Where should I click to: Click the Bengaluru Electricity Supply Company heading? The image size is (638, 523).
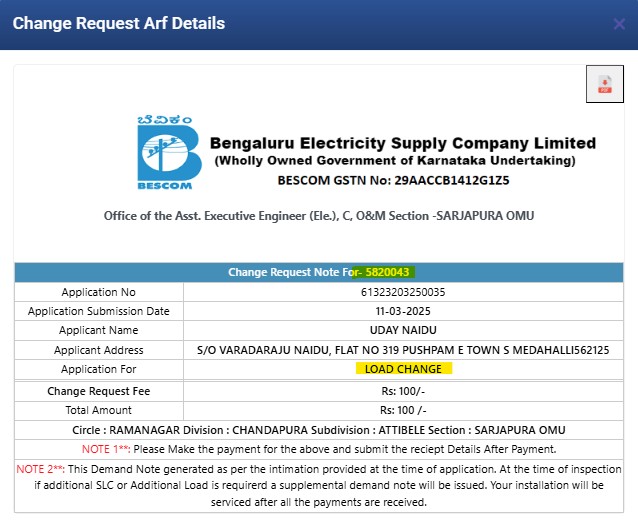click(403, 143)
